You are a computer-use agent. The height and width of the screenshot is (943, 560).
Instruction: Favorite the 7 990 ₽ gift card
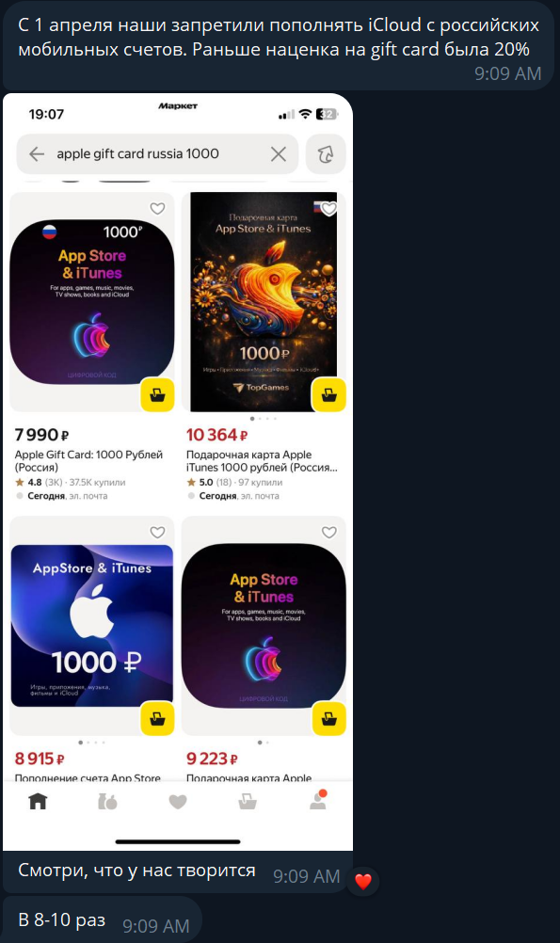click(157, 208)
